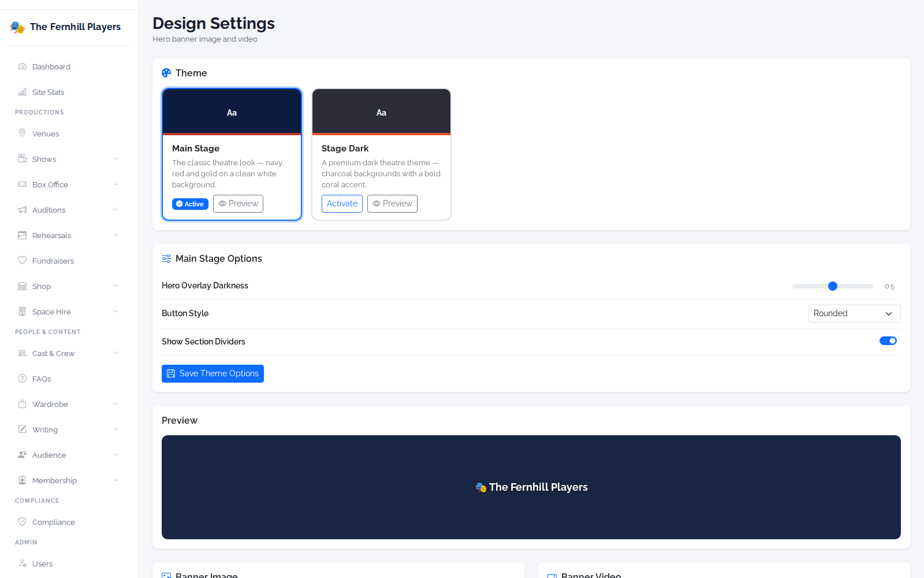Open the Dashboard menu item
Screen dimensions: 924x578
pyautogui.click(x=69, y=66)
